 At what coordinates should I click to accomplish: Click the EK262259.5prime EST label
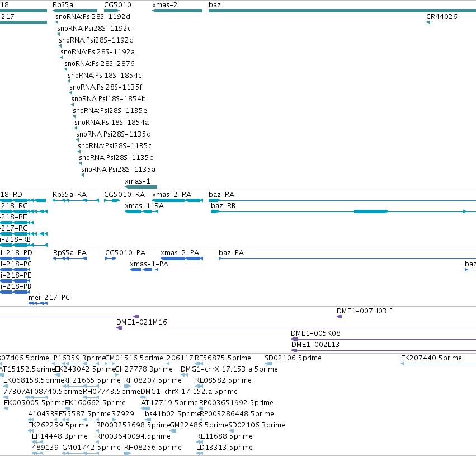coord(58,426)
